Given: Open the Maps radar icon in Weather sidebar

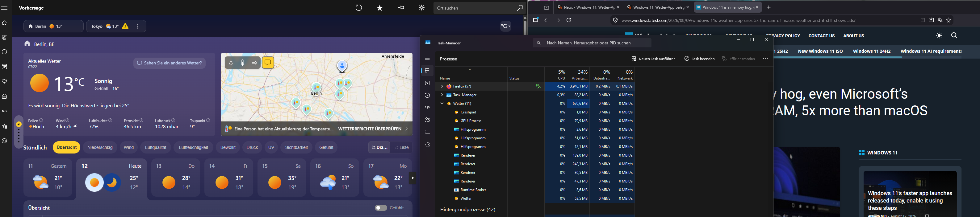Looking at the screenshot, I should [5, 37].
